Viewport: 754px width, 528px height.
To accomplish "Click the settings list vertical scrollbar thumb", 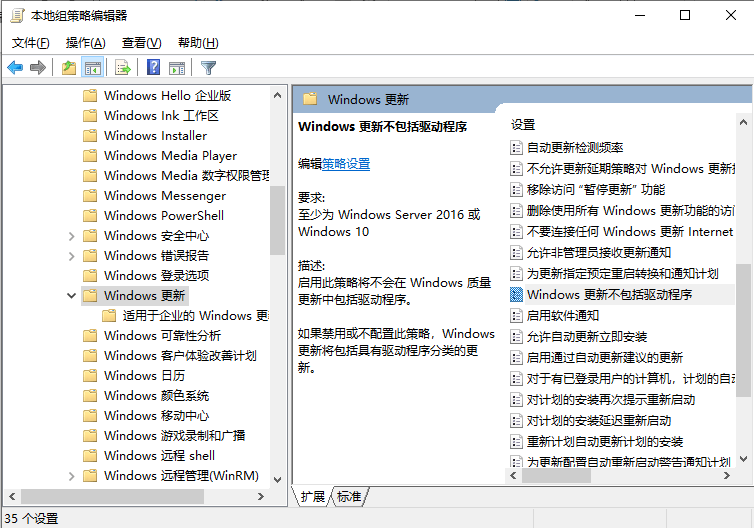I will (743, 330).
